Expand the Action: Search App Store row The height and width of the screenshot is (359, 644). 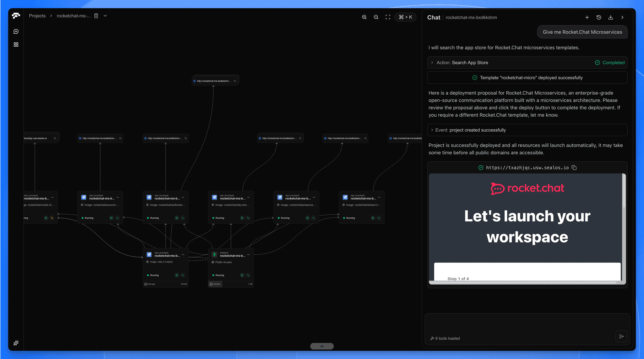coord(527,63)
